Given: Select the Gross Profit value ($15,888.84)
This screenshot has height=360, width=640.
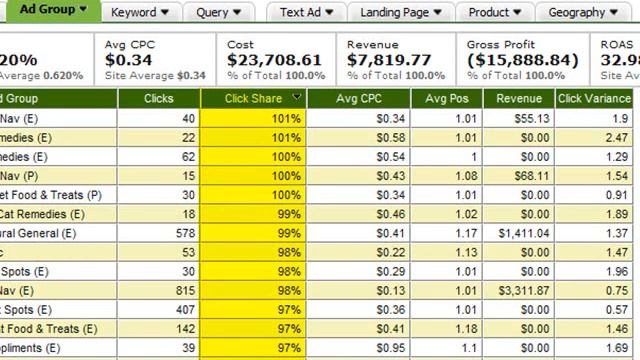Looking at the screenshot, I should coord(523,60).
